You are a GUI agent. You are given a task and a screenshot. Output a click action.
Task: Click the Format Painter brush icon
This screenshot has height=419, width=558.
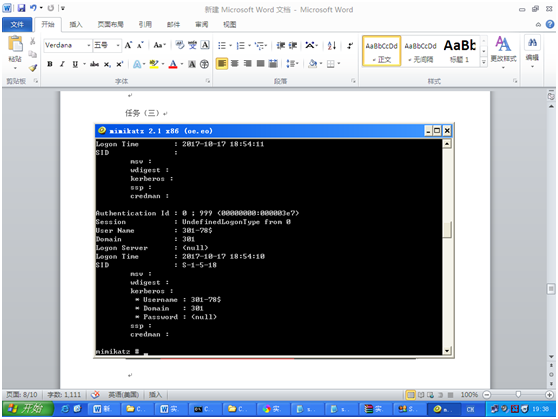click(33, 67)
